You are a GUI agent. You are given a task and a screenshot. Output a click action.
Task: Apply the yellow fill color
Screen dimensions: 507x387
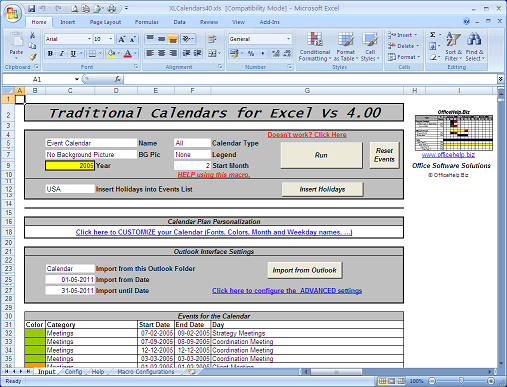(111, 53)
